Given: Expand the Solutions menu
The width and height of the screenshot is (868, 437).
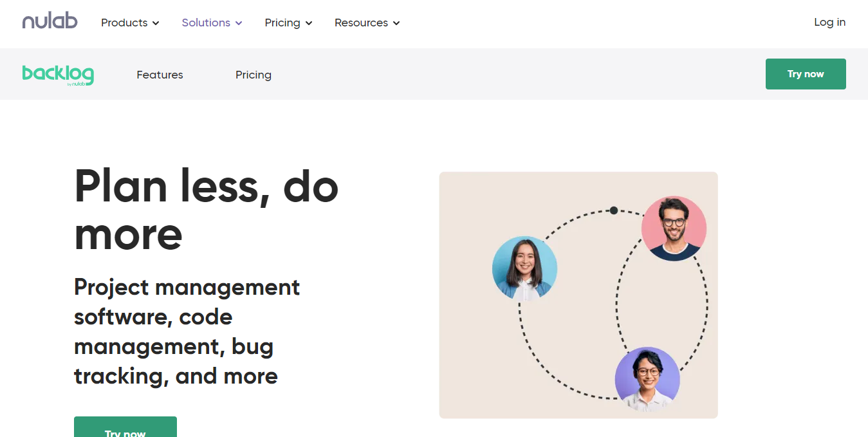Looking at the screenshot, I should coord(212,23).
